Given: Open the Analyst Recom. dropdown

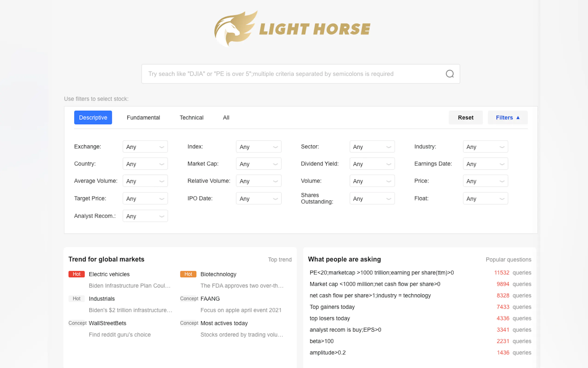Looking at the screenshot, I should (x=145, y=216).
